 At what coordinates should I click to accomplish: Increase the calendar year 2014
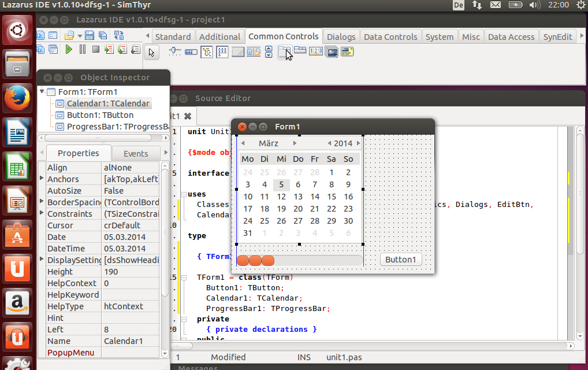358,143
